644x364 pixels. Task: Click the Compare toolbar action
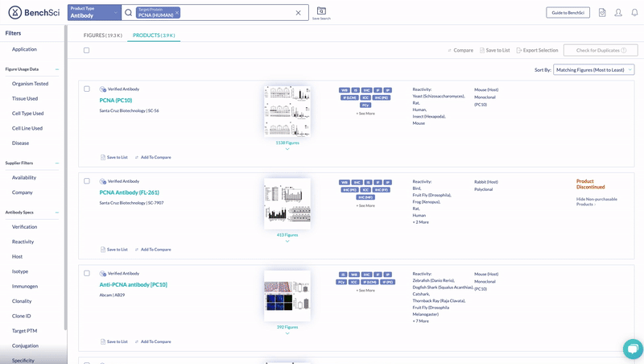tap(460, 50)
